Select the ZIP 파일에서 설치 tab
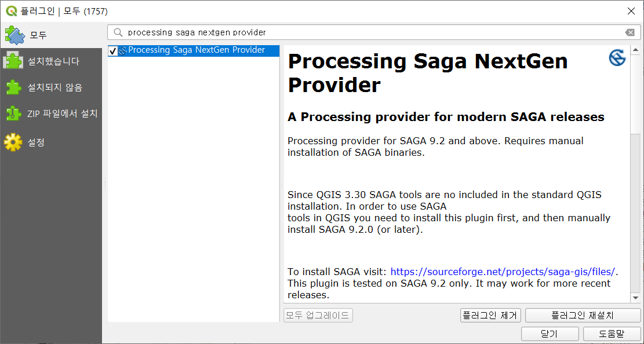 51,114
